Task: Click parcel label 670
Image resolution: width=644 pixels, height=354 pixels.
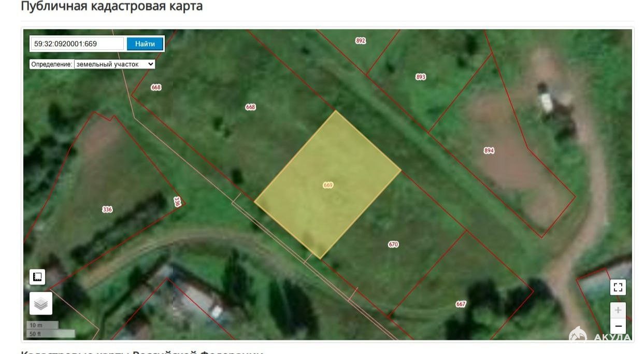Action: point(393,244)
